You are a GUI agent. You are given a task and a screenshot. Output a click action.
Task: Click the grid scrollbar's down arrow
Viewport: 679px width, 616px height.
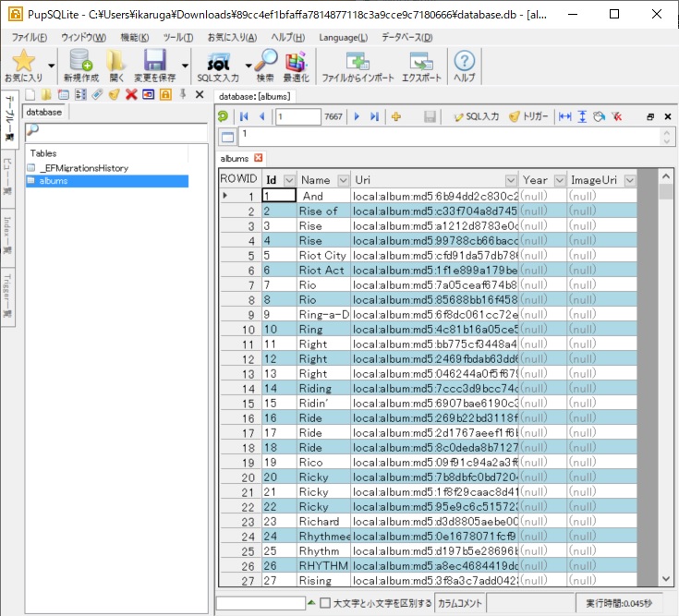665,579
